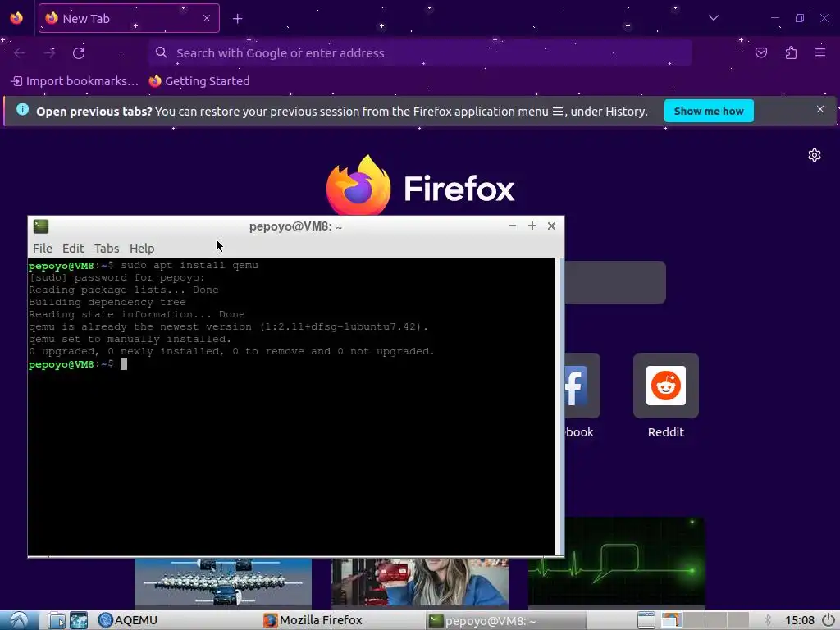The image size is (840, 630).
Task: Click 'qemu is already the newest version' line
Action: pyautogui.click(x=229, y=326)
